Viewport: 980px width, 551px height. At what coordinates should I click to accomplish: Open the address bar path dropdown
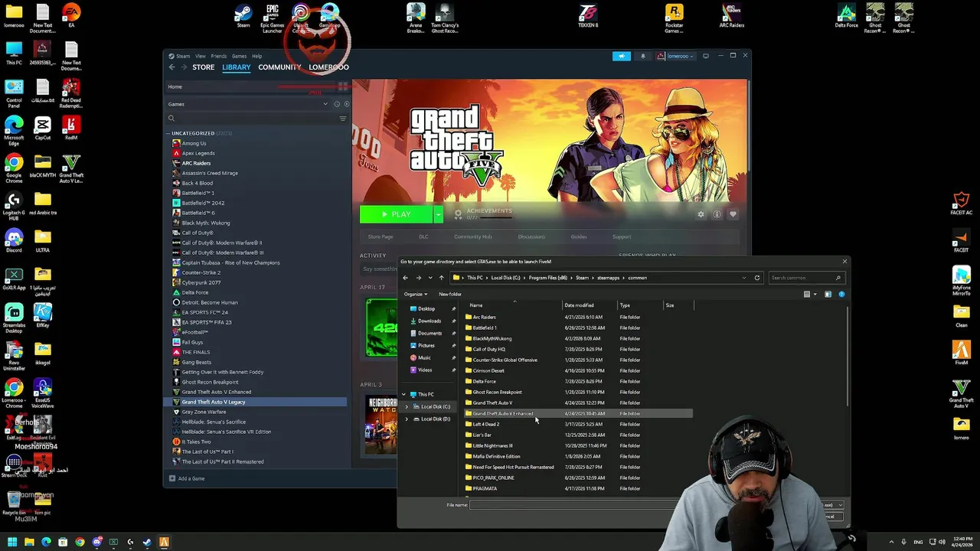point(744,278)
